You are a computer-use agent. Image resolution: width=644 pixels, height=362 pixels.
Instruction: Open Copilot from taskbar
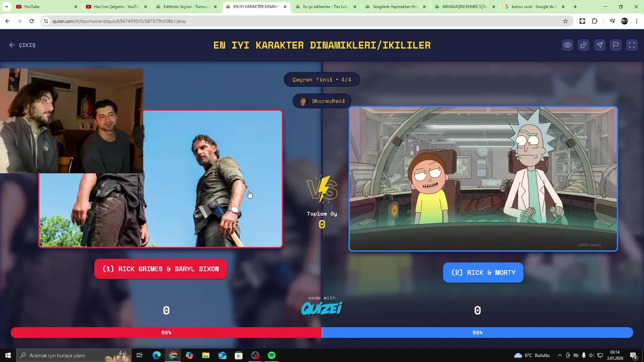[189, 355]
